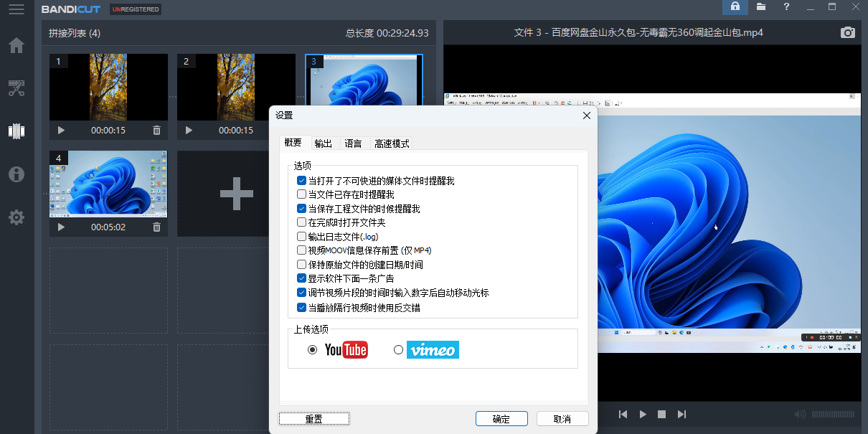Open the hamburger menu at top left
Image resolution: width=868 pixels, height=434 pixels.
[x=16, y=10]
